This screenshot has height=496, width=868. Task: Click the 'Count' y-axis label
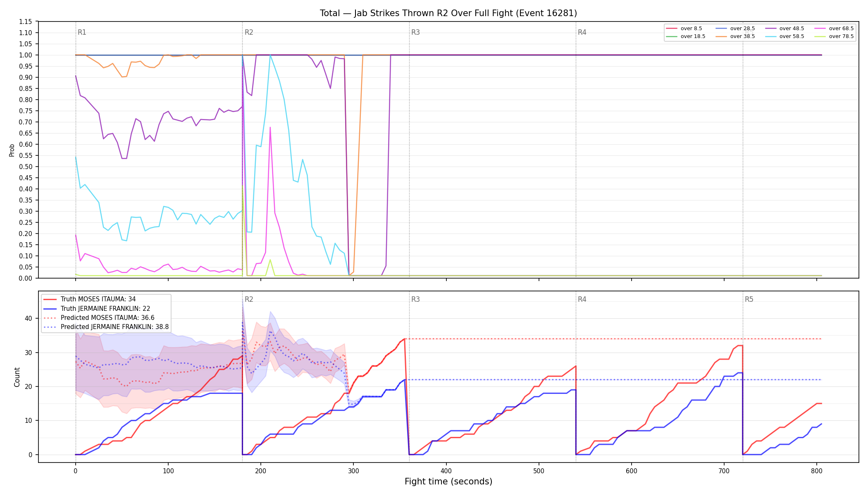pos(17,377)
